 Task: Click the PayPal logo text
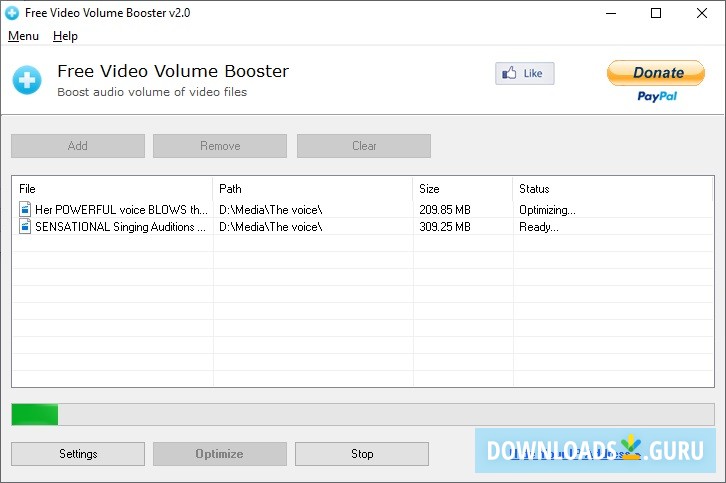[657, 96]
